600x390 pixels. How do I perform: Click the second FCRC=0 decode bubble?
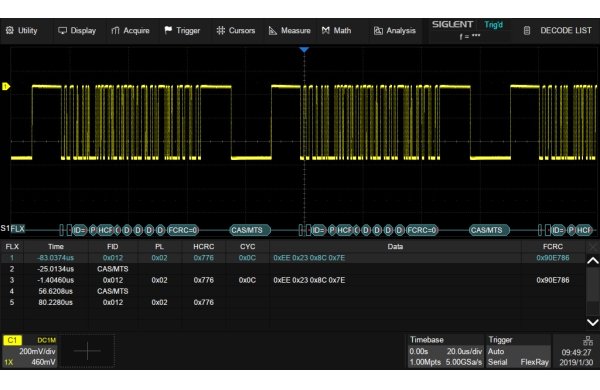[422, 230]
